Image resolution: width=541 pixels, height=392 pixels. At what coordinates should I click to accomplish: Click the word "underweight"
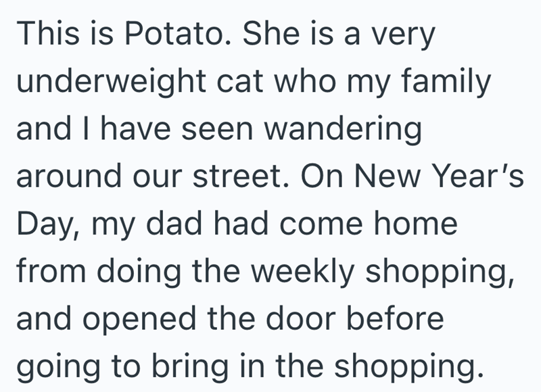[112, 83]
